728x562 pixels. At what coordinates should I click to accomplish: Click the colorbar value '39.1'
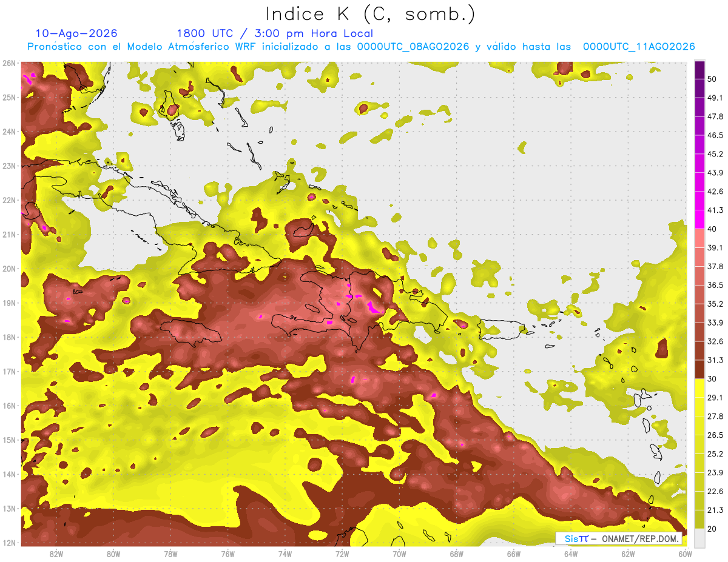tap(715, 248)
